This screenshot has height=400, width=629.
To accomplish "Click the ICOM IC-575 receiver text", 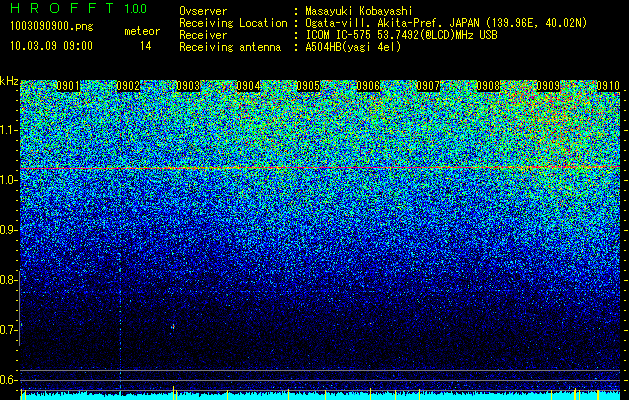I will pyautogui.click(x=401, y=35).
